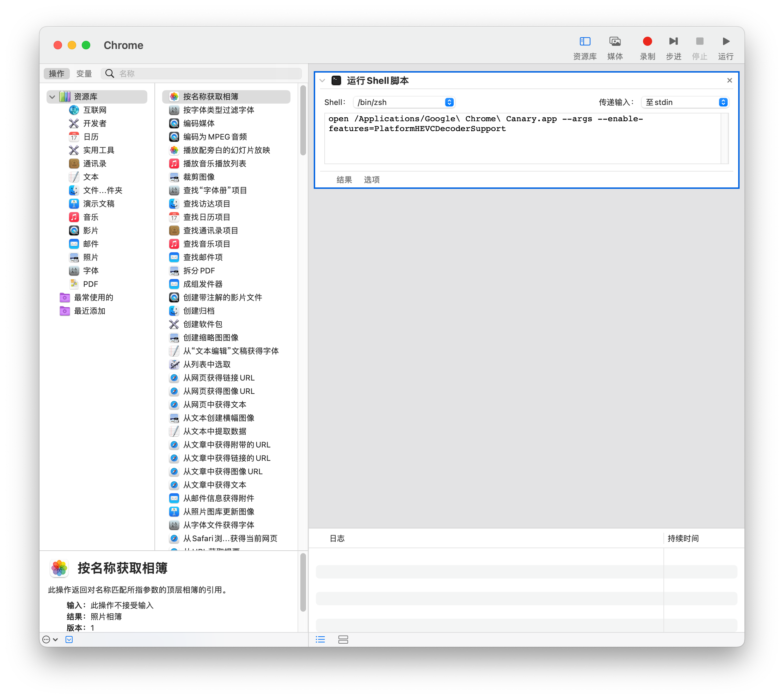Screen dimensions: 784x699
Task: Open the 传递输入 至 stdin dropdown
Action: [x=685, y=102]
